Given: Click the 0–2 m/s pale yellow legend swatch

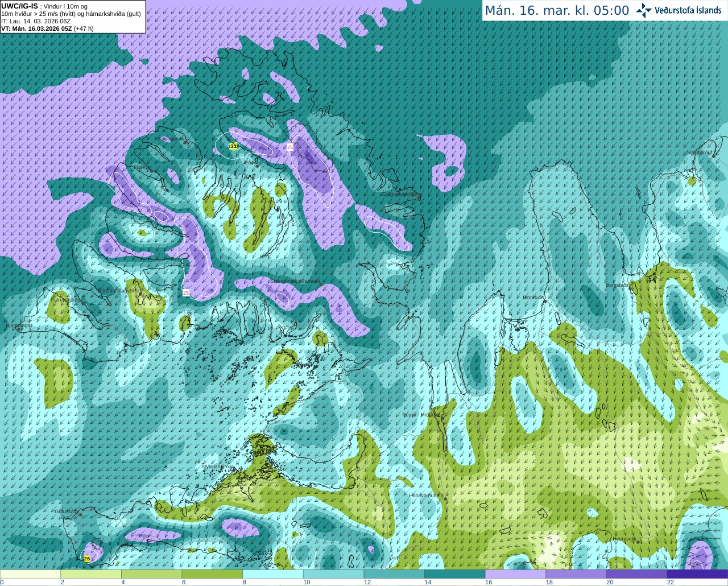Looking at the screenshot, I should (30, 574).
